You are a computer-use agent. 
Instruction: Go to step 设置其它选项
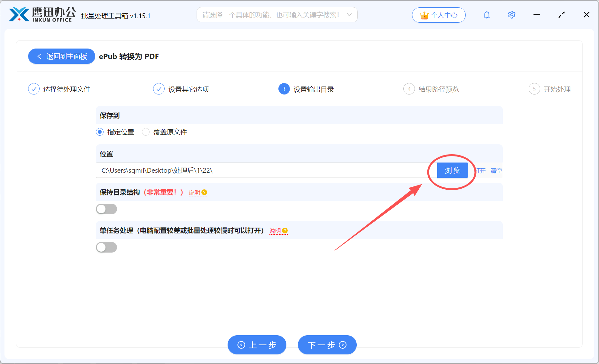tap(189, 89)
